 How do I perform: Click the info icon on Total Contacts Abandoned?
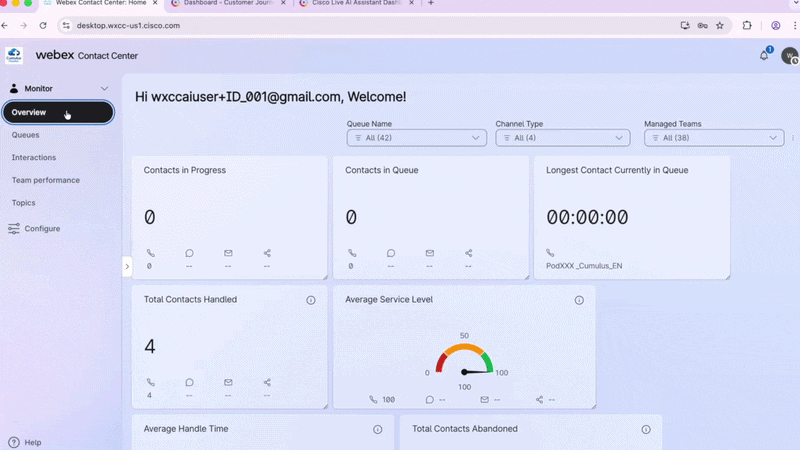click(646, 430)
